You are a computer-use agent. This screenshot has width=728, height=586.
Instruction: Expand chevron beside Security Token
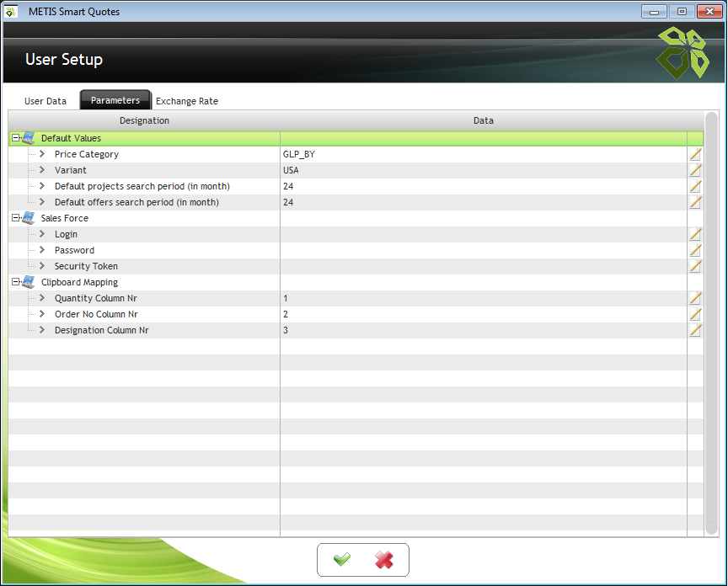tap(42, 266)
